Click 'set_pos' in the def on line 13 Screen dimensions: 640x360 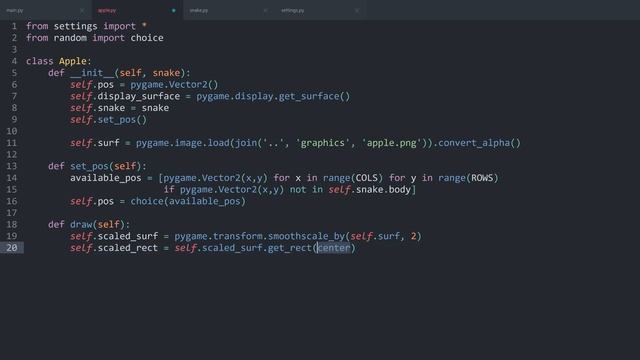pos(89,166)
